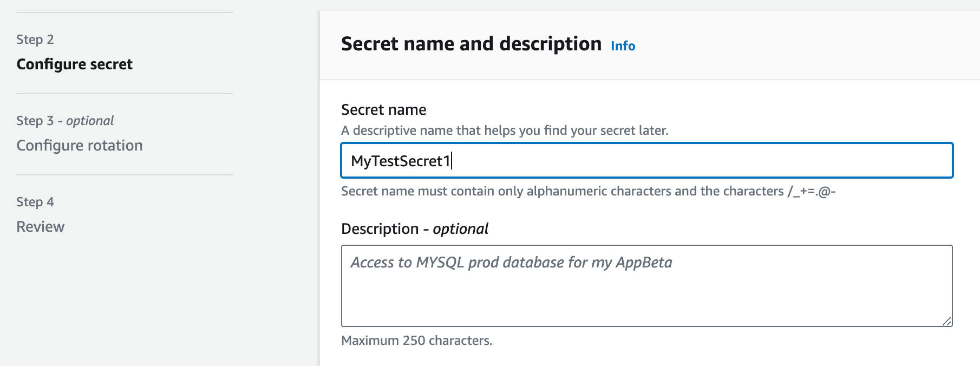Jump to the Review step

click(41, 227)
